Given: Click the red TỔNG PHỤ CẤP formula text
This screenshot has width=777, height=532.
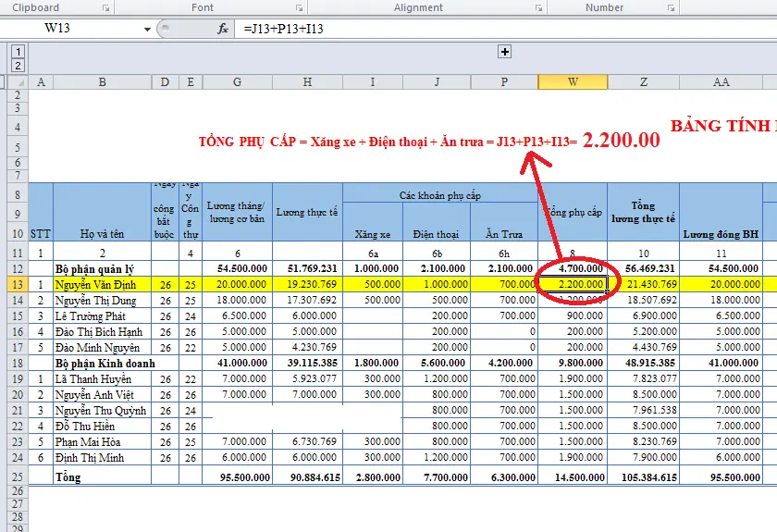Looking at the screenshot, I should coord(429,142).
